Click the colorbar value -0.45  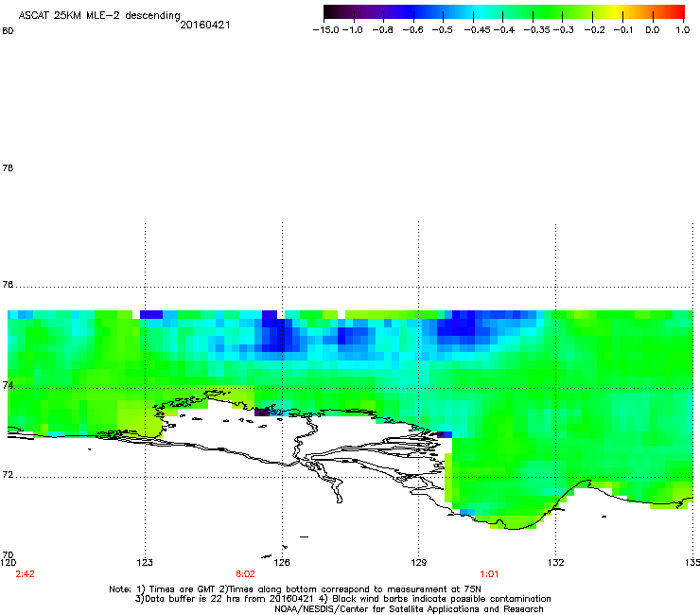pos(478,30)
